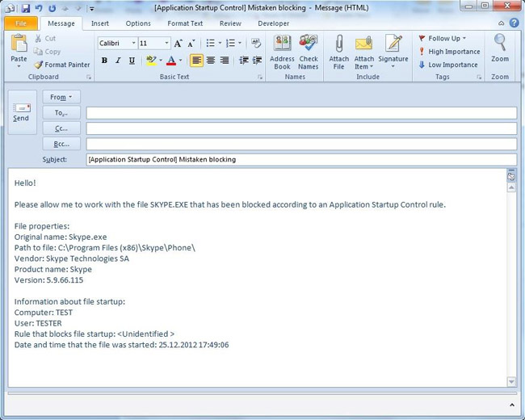Click into the To recipient field
The image size is (525, 420).
[301, 113]
